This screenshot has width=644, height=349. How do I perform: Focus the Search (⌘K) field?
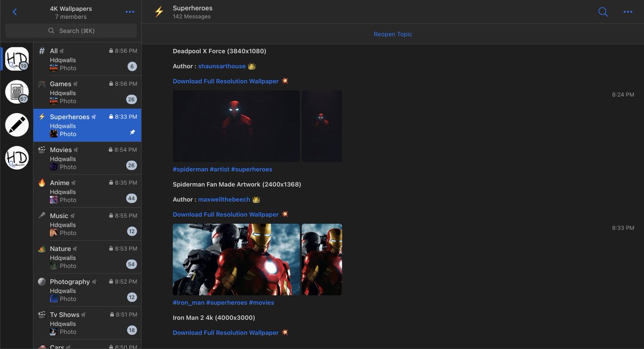click(71, 31)
